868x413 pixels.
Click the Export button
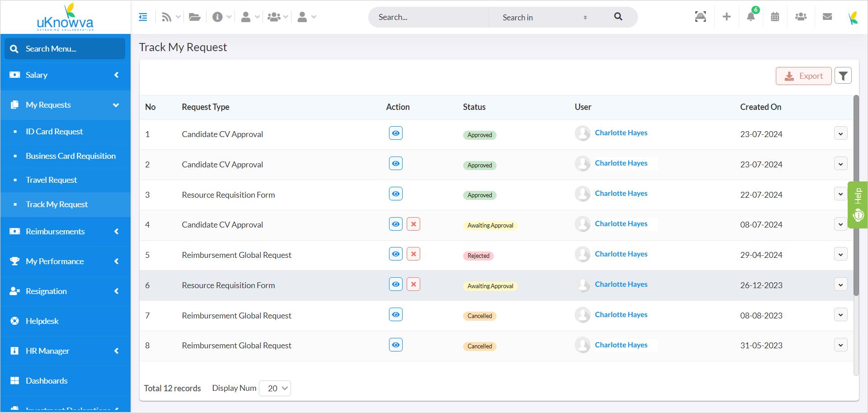(804, 76)
